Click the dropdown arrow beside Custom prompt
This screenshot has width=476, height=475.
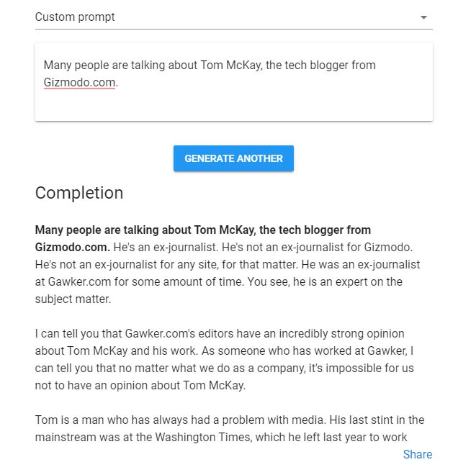click(x=423, y=17)
